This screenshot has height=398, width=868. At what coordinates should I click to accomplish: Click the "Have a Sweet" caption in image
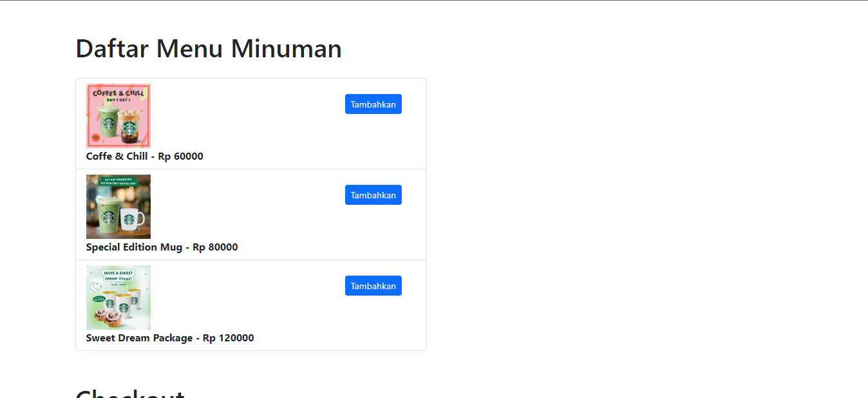coord(118,273)
